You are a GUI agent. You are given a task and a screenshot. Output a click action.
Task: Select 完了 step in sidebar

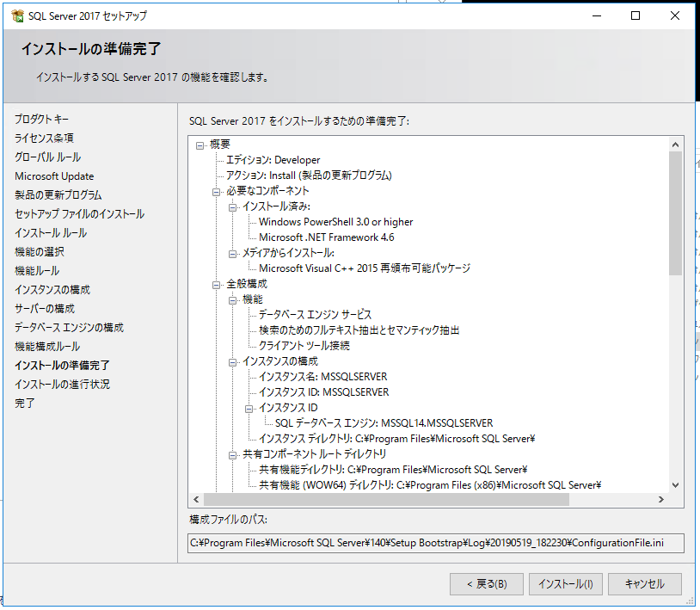coord(25,404)
